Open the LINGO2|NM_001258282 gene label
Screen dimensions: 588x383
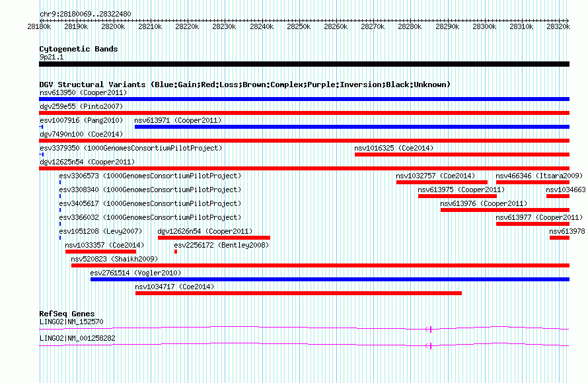(x=77, y=338)
